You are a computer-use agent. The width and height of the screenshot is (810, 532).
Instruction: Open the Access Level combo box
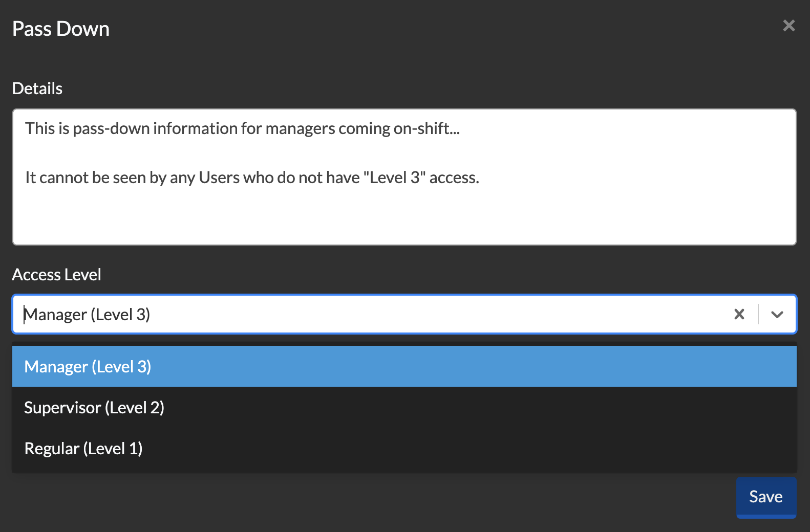click(358, 314)
